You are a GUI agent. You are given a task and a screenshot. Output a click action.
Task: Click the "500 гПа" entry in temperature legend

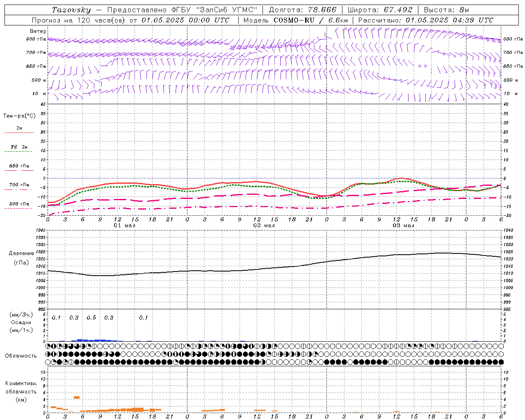click(x=19, y=204)
